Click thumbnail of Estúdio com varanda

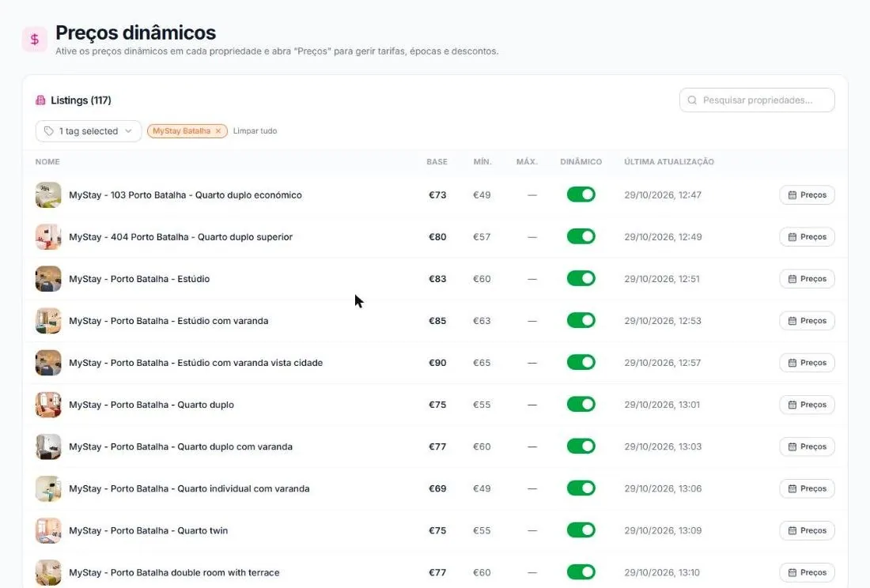coord(48,321)
